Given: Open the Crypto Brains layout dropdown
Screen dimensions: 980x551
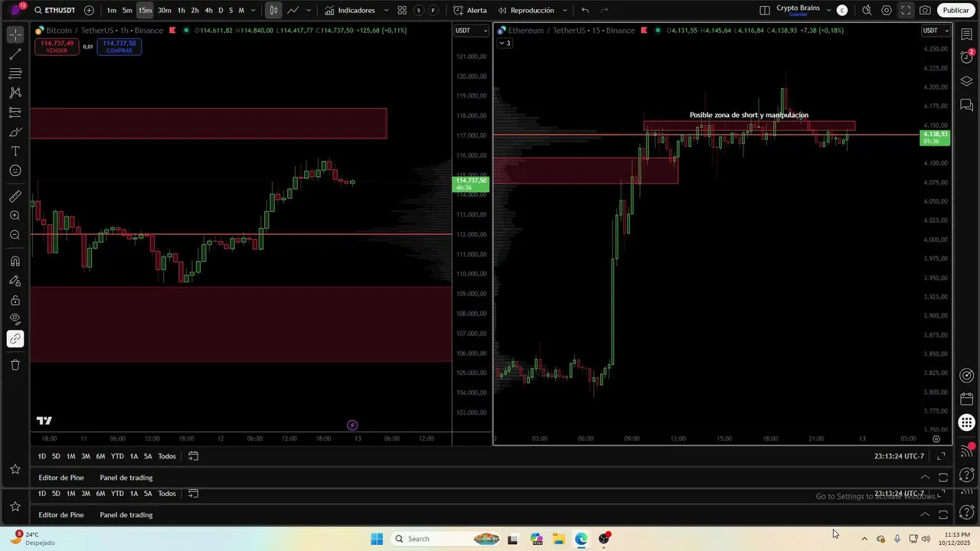Looking at the screenshot, I should pyautogui.click(x=828, y=11).
